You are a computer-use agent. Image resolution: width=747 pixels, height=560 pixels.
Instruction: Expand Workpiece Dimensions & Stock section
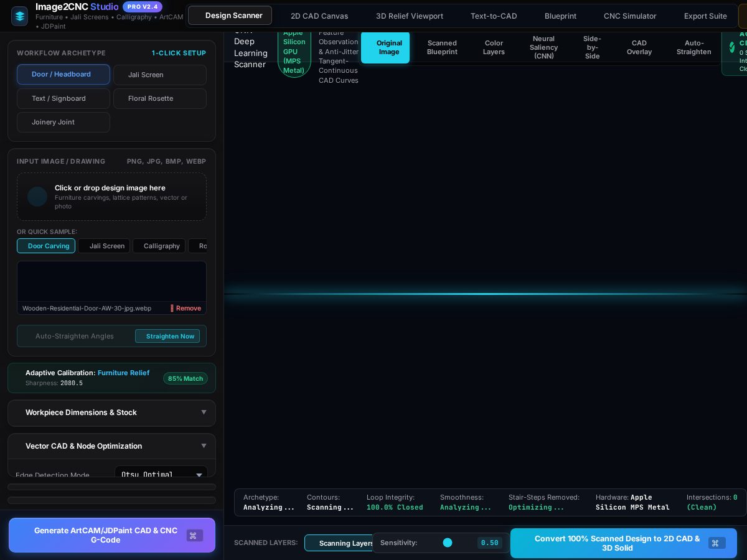[111, 413]
